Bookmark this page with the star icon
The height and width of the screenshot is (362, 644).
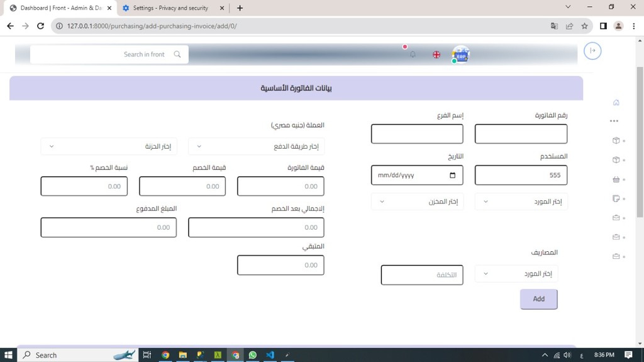584,26
